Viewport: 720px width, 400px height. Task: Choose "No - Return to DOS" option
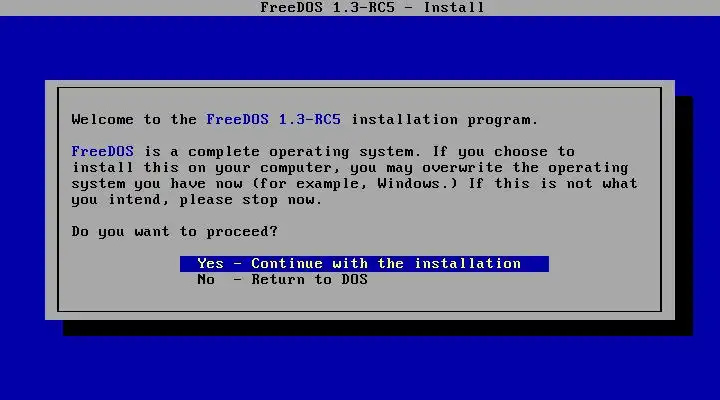click(282, 280)
